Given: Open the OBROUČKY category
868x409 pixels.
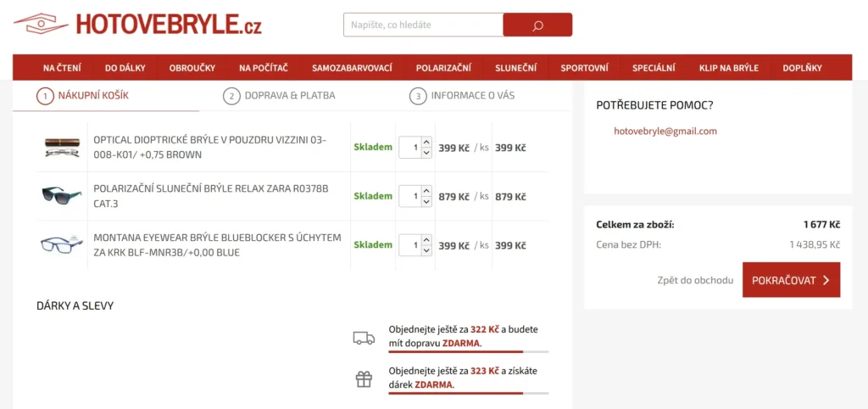Looking at the screenshot, I should click(192, 68).
